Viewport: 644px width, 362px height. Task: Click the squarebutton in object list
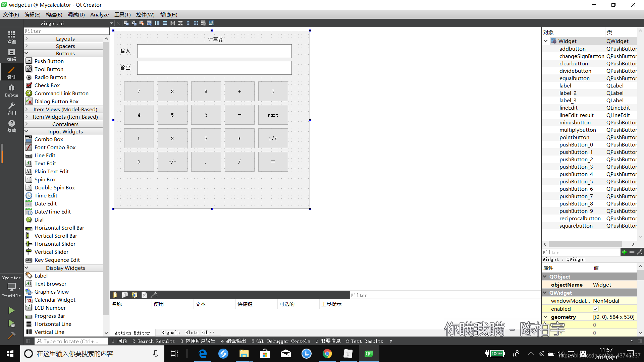point(576,226)
